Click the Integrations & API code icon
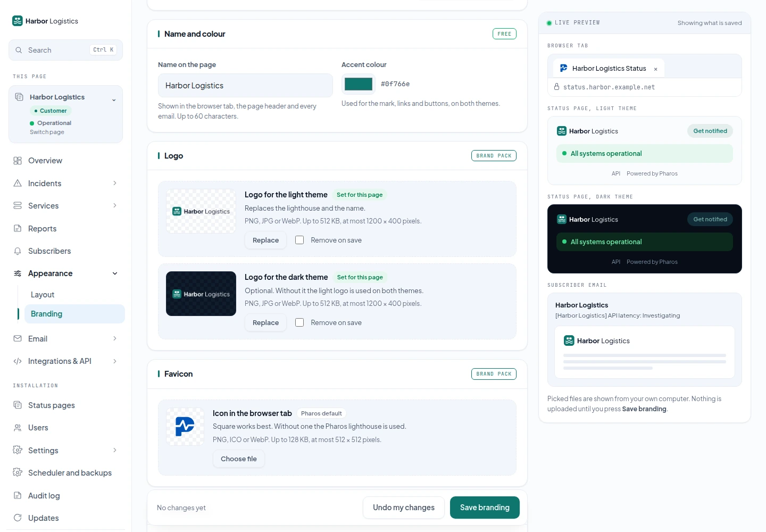Screen dimensions: 766x532 [x=18, y=361]
